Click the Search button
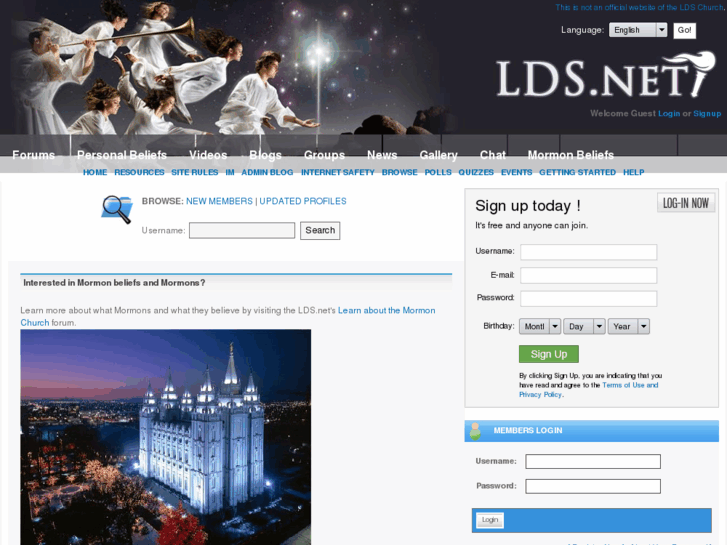 coord(320,231)
